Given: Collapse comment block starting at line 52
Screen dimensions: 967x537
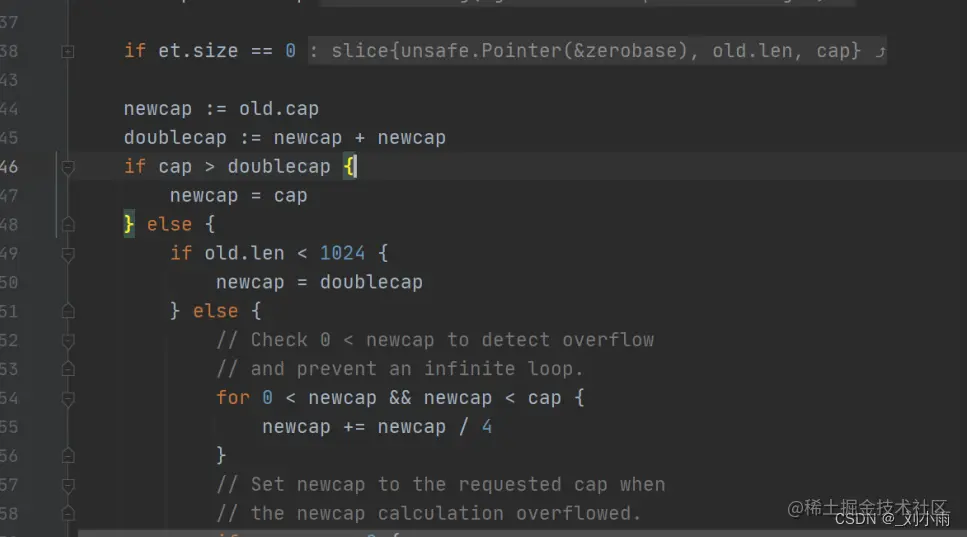Looking at the screenshot, I should pyautogui.click(x=68, y=340).
